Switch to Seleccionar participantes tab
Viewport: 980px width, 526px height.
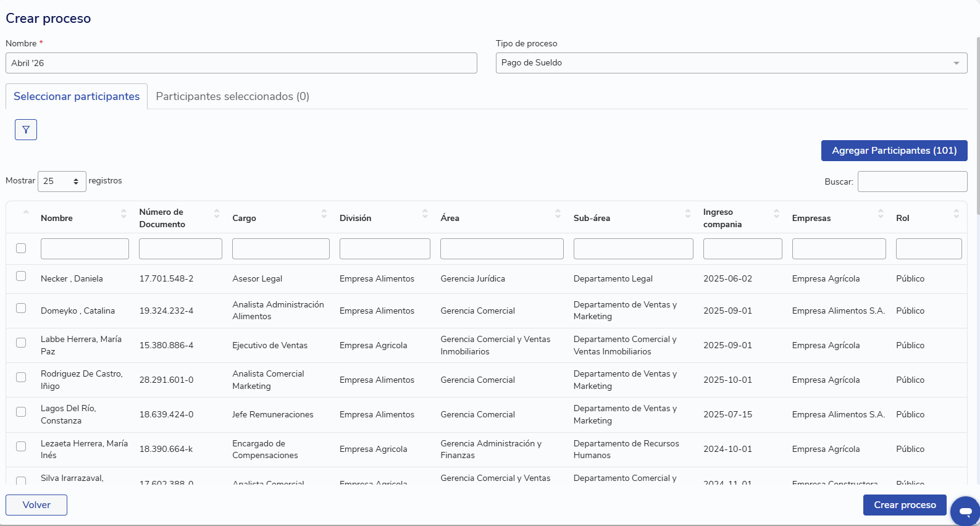(77, 96)
